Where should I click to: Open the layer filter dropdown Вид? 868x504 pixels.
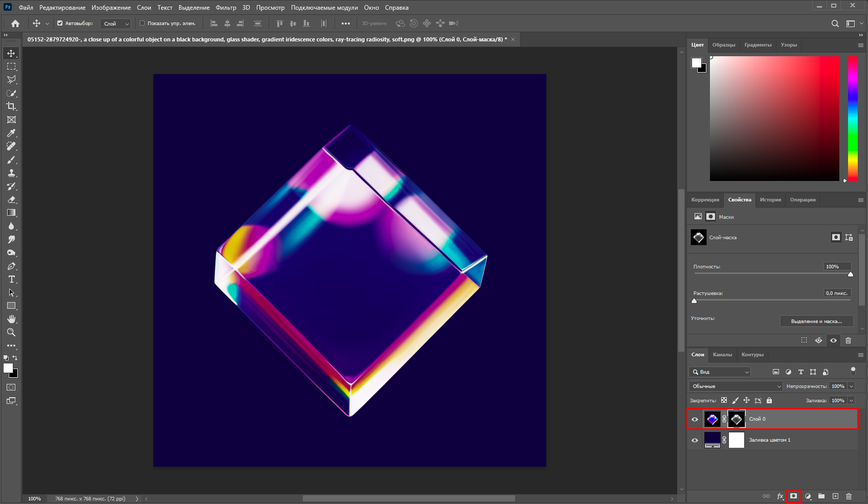click(719, 372)
